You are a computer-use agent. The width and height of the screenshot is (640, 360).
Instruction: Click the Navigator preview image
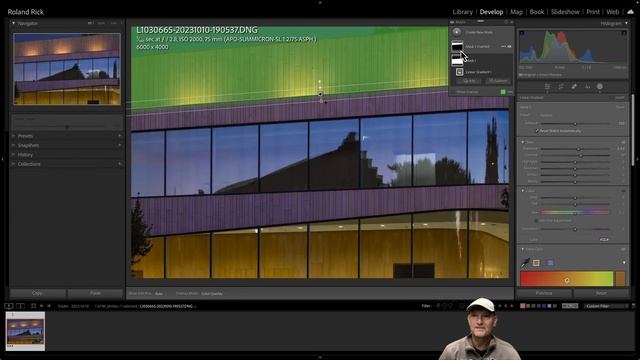coord(67,69)
